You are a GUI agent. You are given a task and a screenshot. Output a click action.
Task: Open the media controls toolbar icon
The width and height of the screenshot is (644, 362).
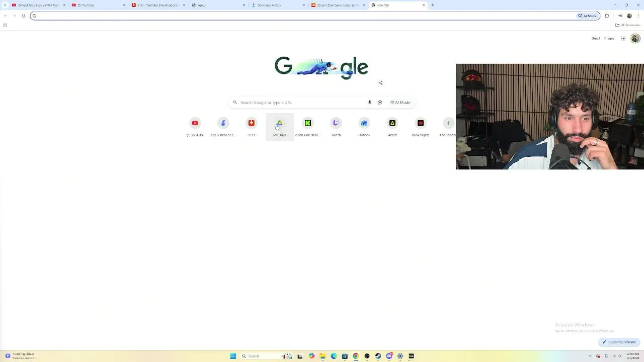point(620,16)
